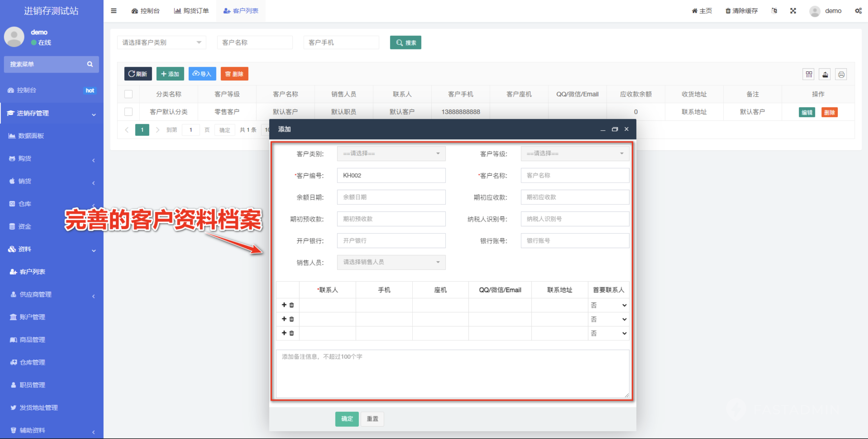Click the hamburger menu collapse icon
This screenshot has height=439, width=868.
114,11
